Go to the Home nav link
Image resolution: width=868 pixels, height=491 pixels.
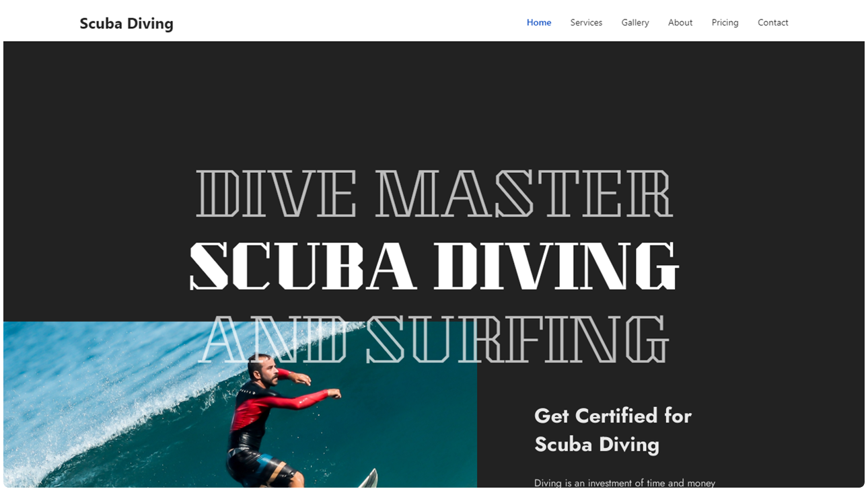click(x=539, y=22)
